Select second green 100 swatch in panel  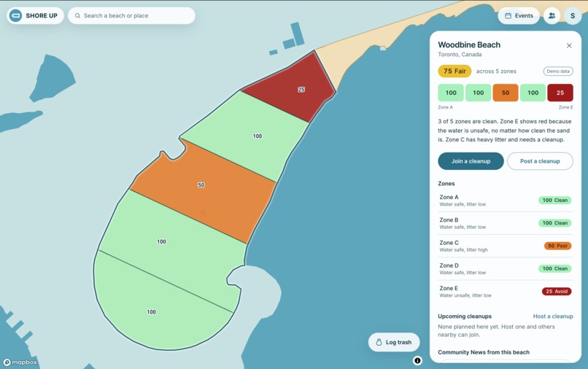pyautogui.click(x=478, y=93)
